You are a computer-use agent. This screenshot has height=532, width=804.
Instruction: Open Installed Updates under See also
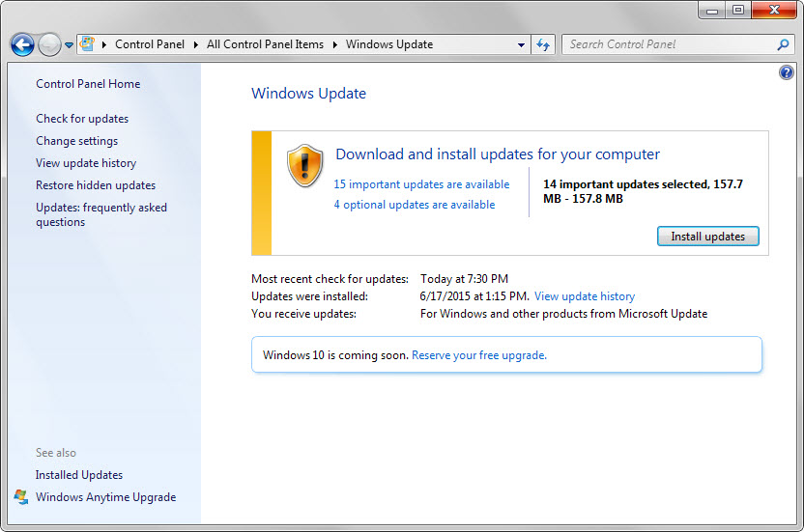(x=79, y=475)
